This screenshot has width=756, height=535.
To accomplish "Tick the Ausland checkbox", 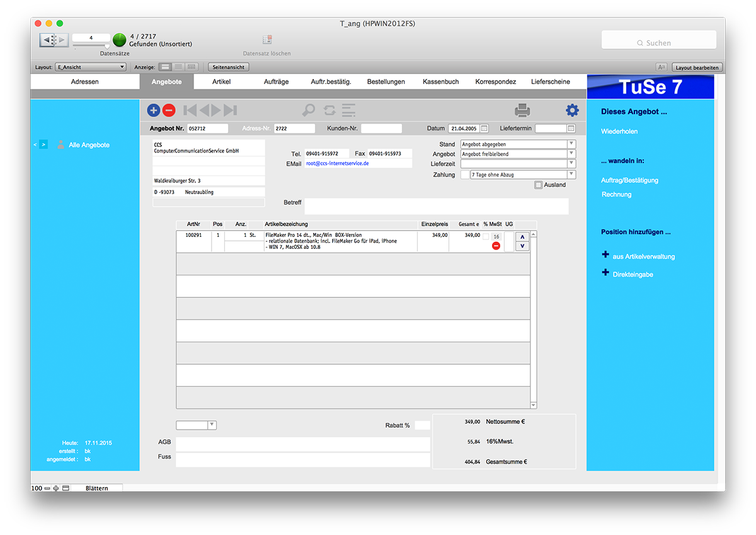I will [x=538, y=185].
